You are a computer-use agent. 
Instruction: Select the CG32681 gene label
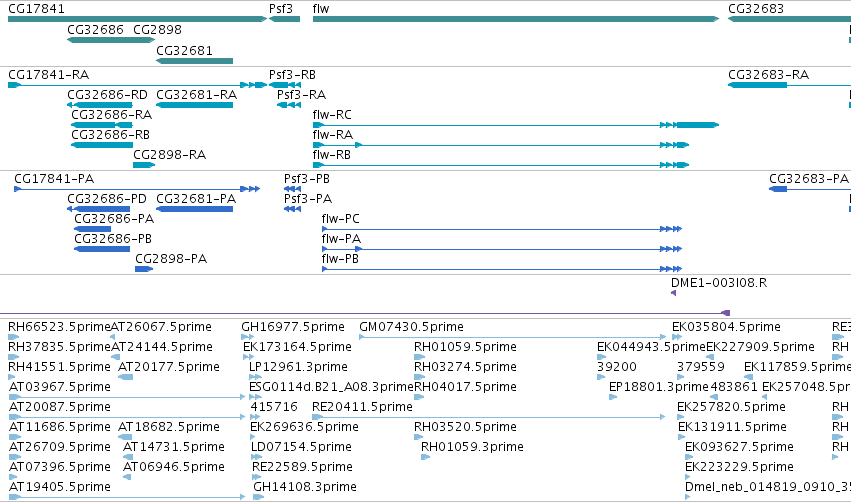[185, 51]
